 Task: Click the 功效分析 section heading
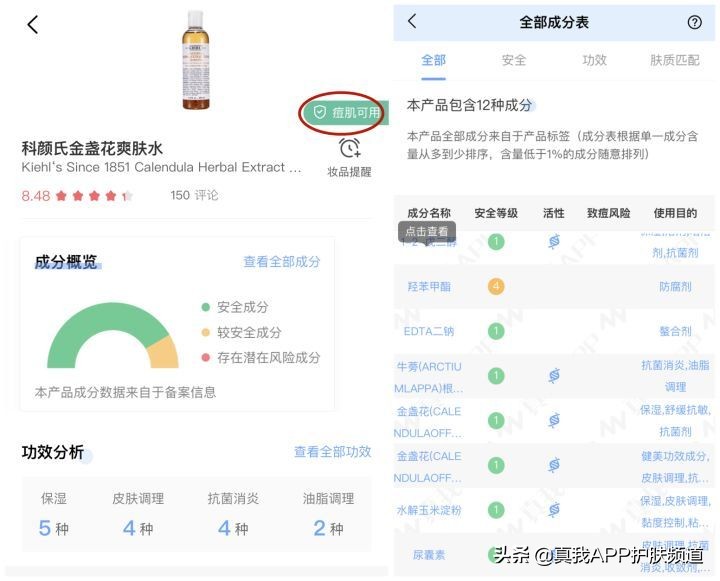click(x=52, y=452)
